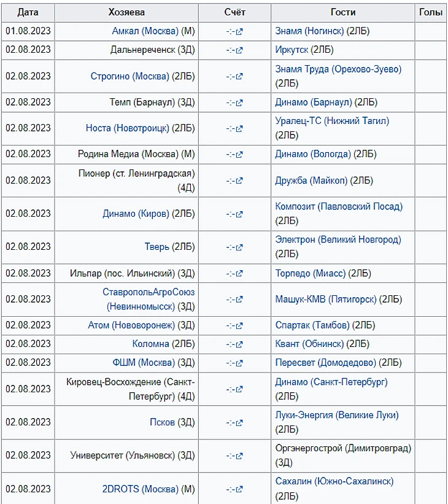This screenshot has width=448, height=504.
Task: Select Кировец-Восхождение host cell text
Action: [x=131, y=389]
